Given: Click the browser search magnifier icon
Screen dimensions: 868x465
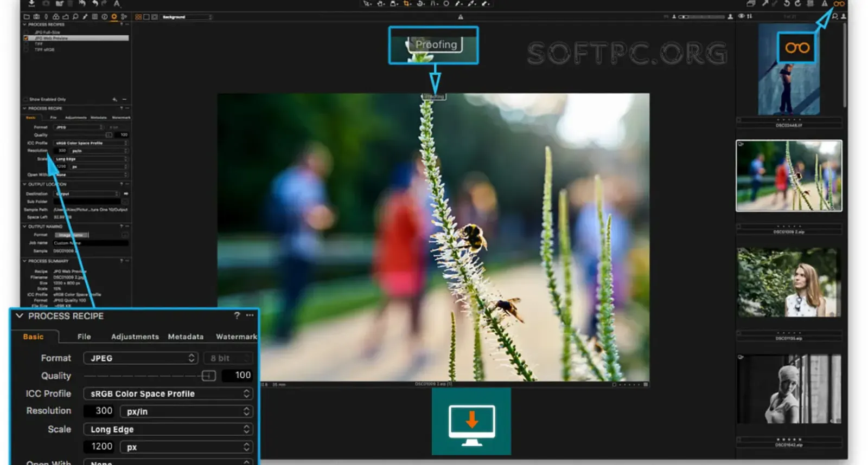Looking at the screenshot, I should click(x=835, y=16).
